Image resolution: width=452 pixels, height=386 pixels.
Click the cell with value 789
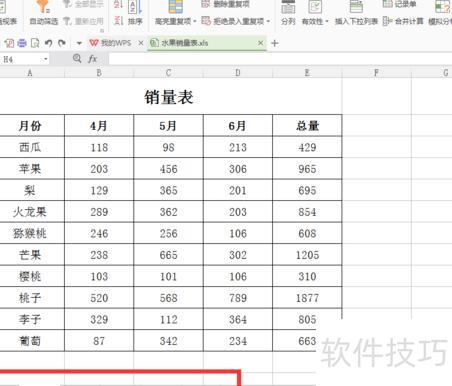click(x=238, y=298)
